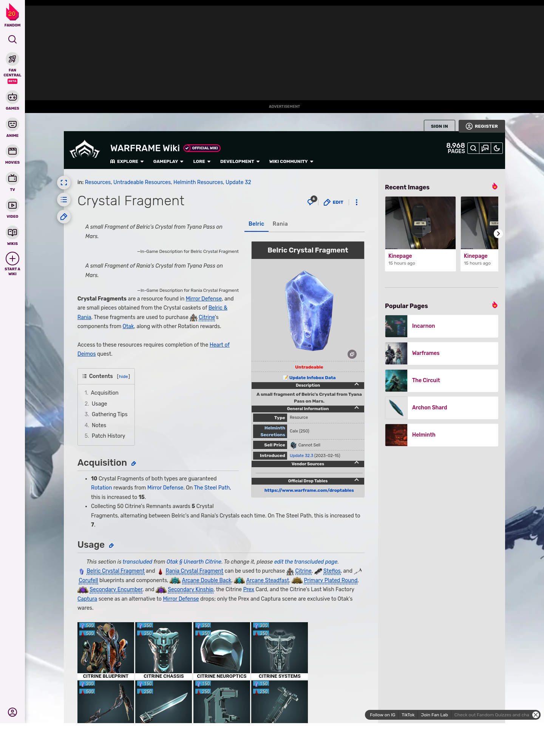Switch to the Rania infobox tab
Image resolution: width=544 pixels, height=756 pixels.
[280, 224]
